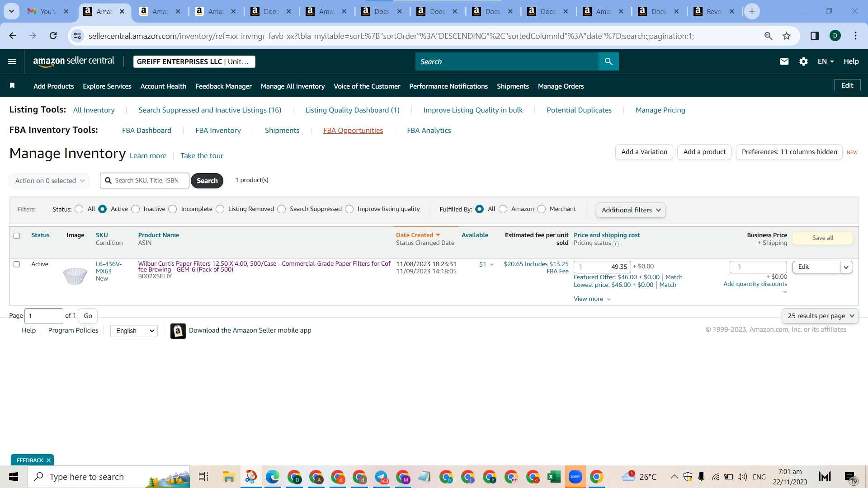The width and height of the screenshot is (868, 488).
Task: Select the Search Suppressed radio button
Action: (x=282, y=209)
